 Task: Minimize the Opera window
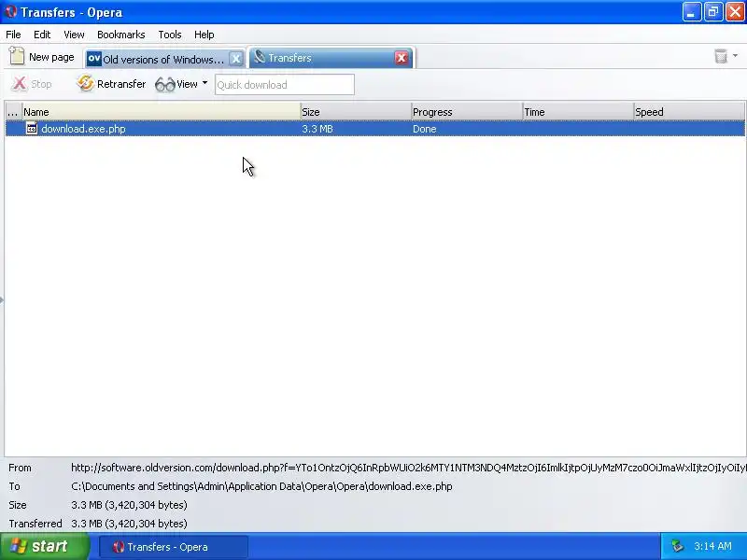click(692, 12)
